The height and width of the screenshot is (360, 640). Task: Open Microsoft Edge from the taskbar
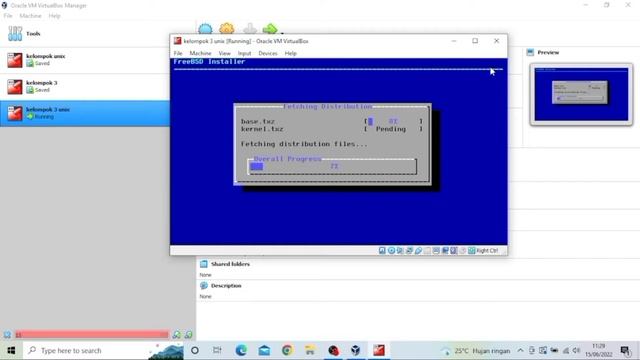[241, 351]
